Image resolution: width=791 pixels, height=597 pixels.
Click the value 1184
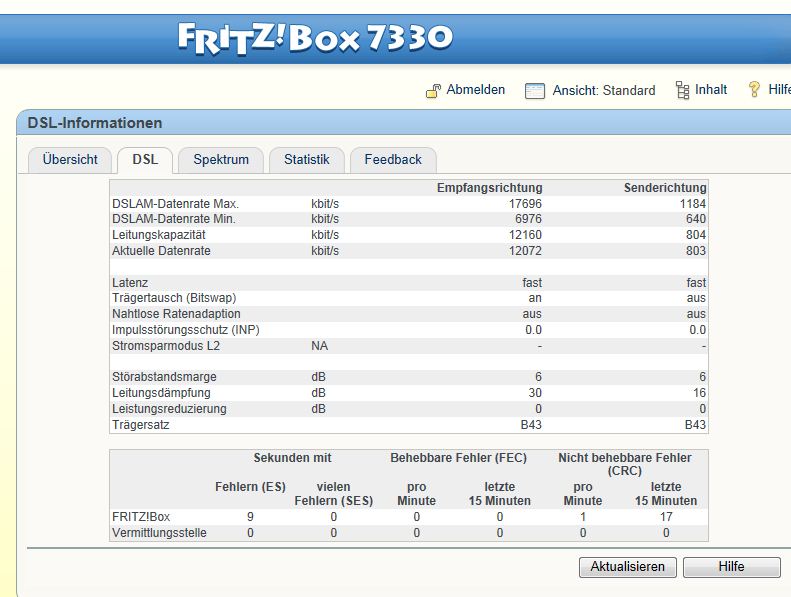693,204
